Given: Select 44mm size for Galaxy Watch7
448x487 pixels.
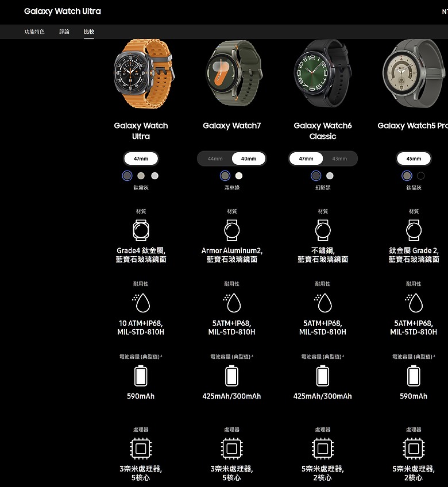Looking at the screenshot, I should (x=215, y=159).
